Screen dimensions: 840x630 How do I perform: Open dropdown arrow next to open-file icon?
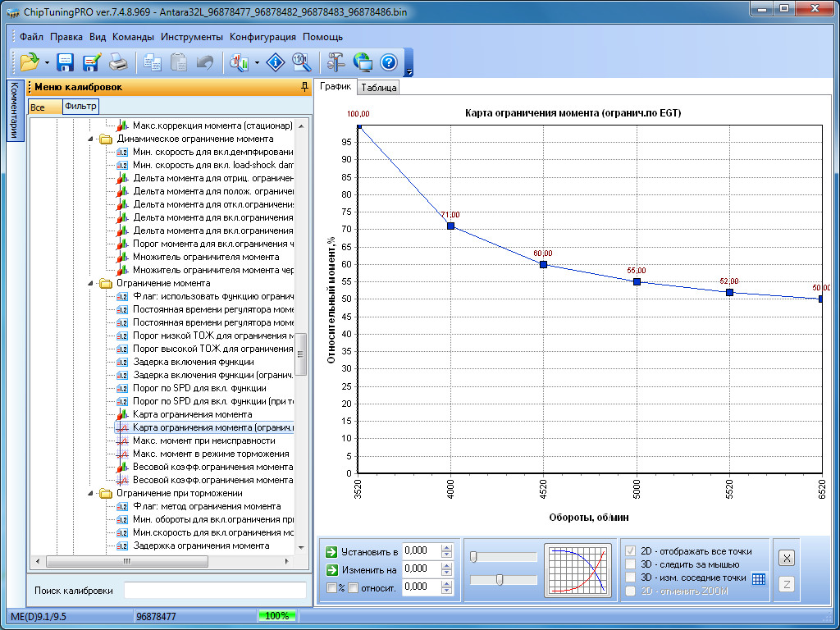(47, 63)
